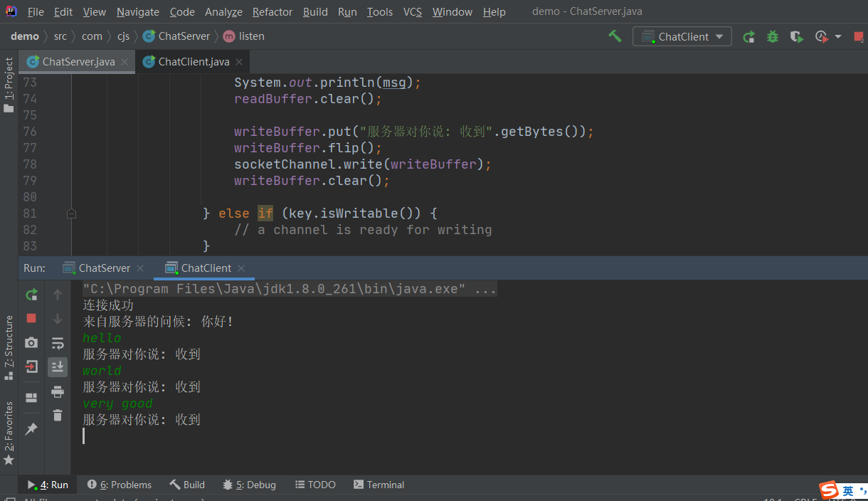This screenshot has width=868, height=501.
Task: Click the Build Project hammer icon
Action: tap(615, 36)
